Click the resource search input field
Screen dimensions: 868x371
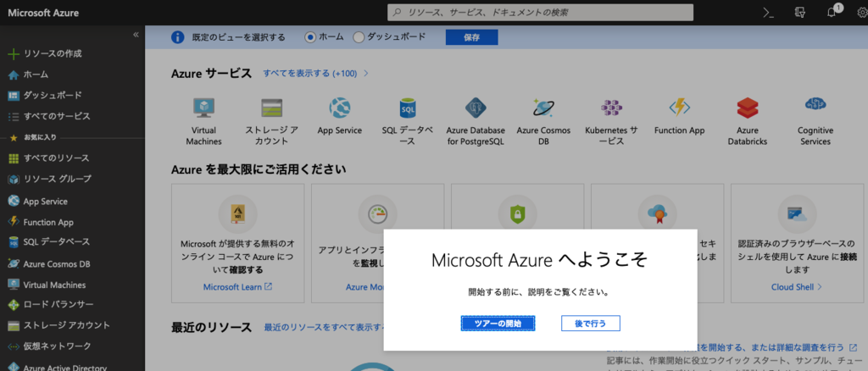click(540, 12)
